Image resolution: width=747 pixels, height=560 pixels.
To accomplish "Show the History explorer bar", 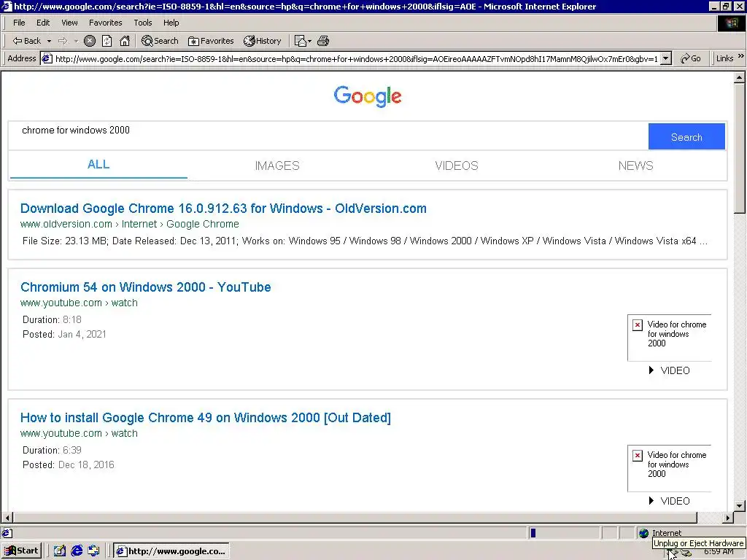I will tap(263, 41).
